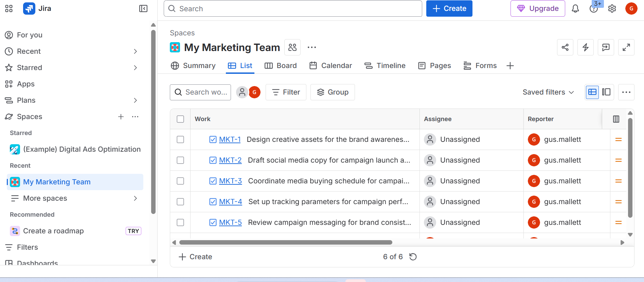Open the Filter dropdown button

pos(286,92)
